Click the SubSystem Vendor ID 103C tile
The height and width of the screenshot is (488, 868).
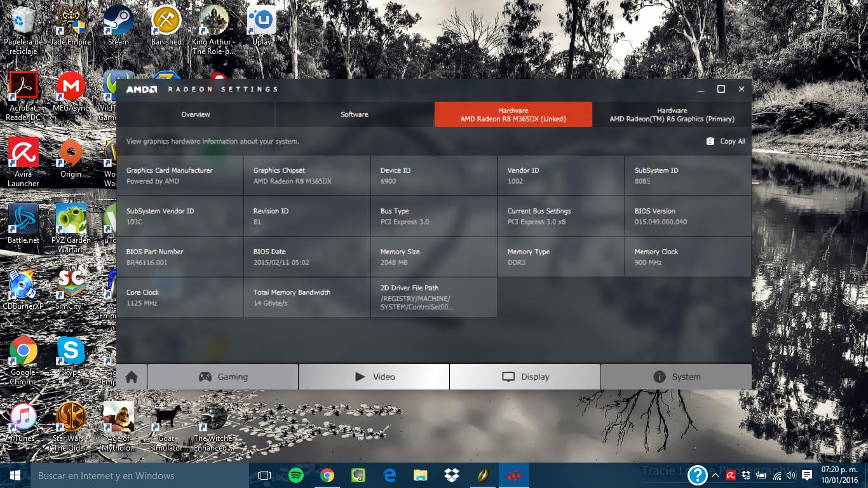[179, 216]
